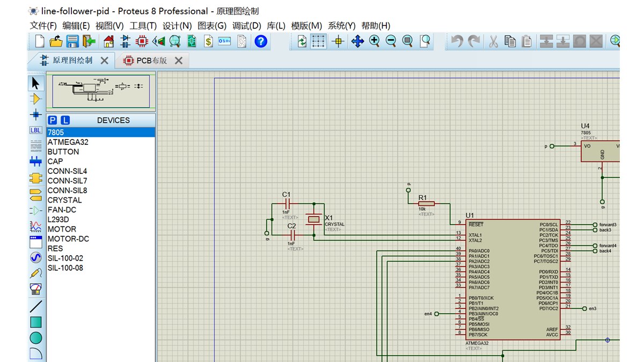Screen dimensions: 644x362
Task: Activate the Graph mode tool
Action: [x=35, y=226]
